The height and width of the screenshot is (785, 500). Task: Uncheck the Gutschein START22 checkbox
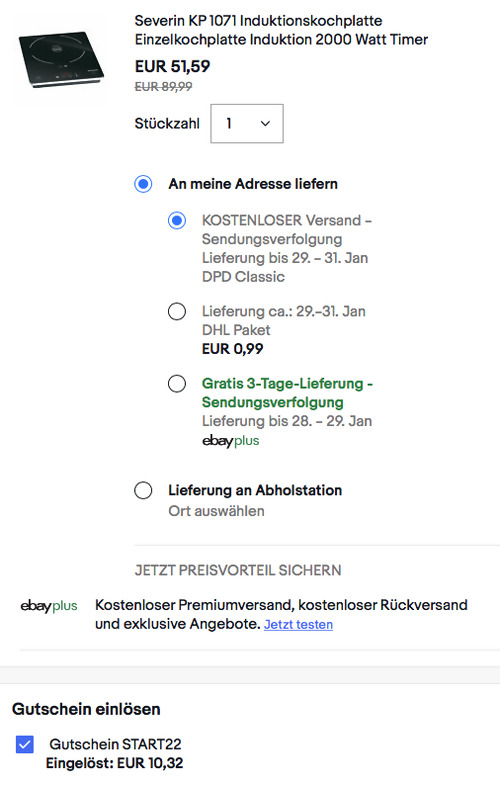25,744
